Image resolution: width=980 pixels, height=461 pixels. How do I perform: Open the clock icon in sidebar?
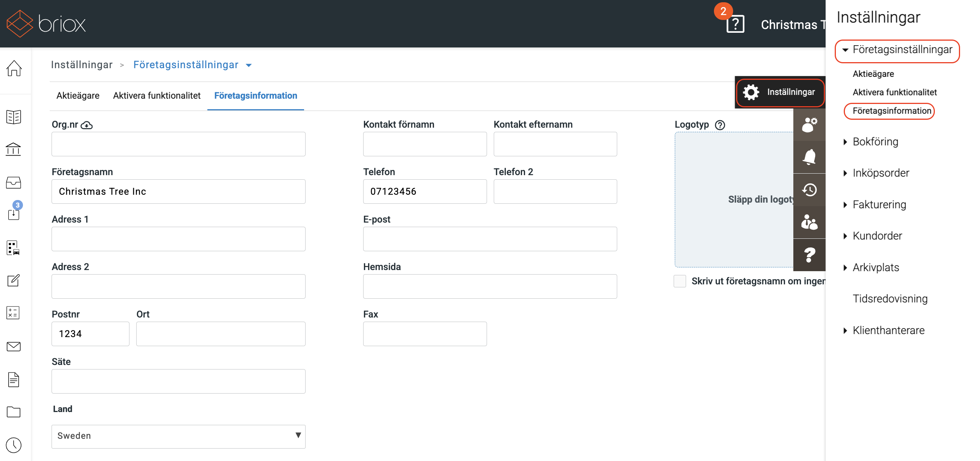tap(14, 445)
